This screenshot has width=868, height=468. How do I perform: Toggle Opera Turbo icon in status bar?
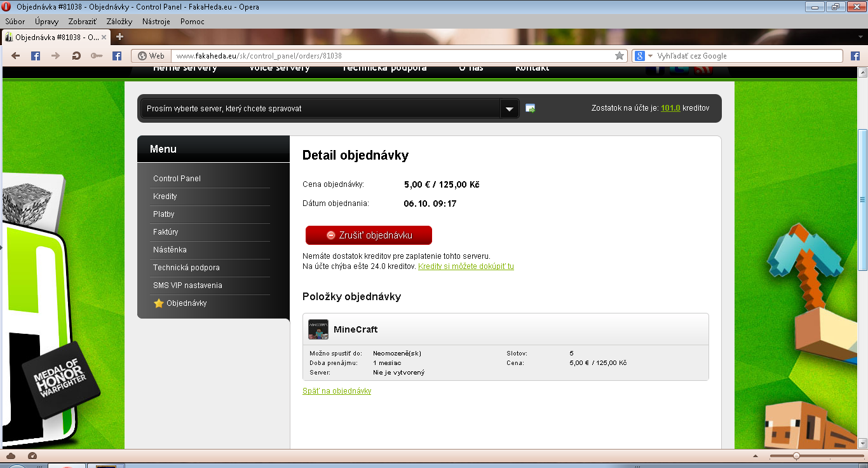pos(32,456)
